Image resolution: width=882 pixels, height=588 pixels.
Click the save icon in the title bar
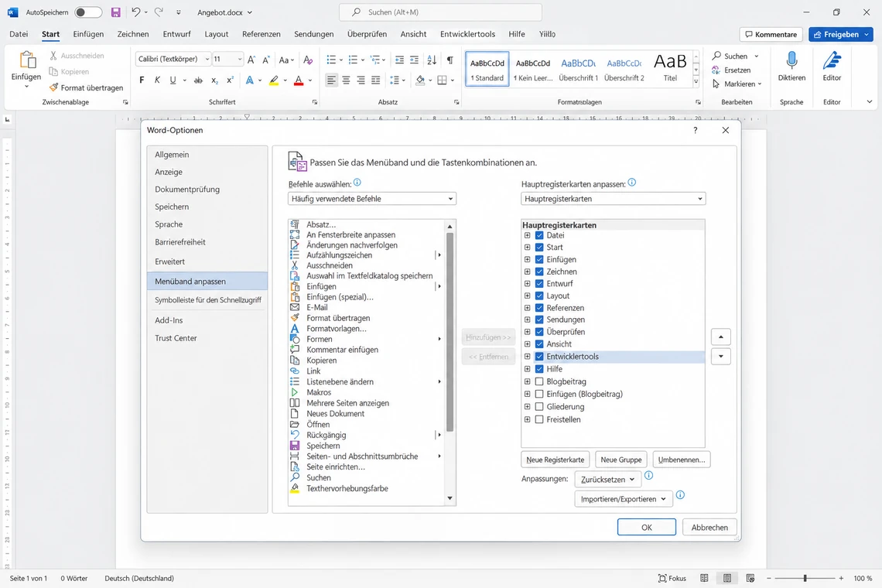pyautogui.click(x=115, y=12)
